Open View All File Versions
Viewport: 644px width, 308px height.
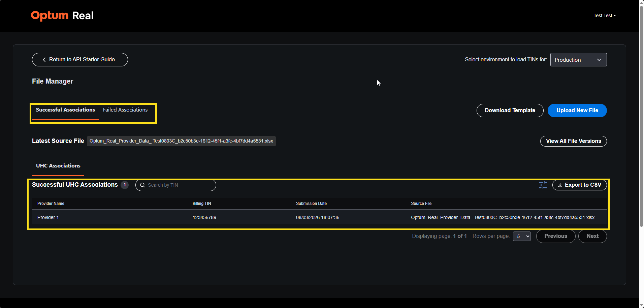tap(573, 141)
